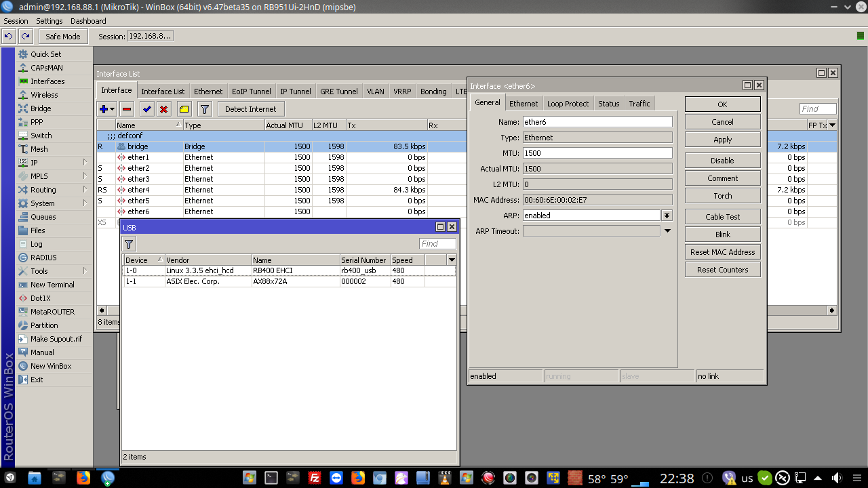This screenshot has width=868, height=488.
Task: Open the USB window column chooser dropdown
Action: pyautogui.click(x=452, y=260)
